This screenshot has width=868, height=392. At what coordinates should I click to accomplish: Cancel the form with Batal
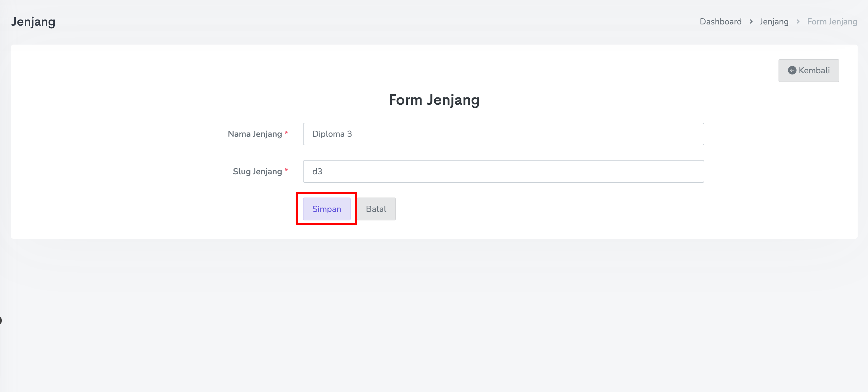coord(376,209)
